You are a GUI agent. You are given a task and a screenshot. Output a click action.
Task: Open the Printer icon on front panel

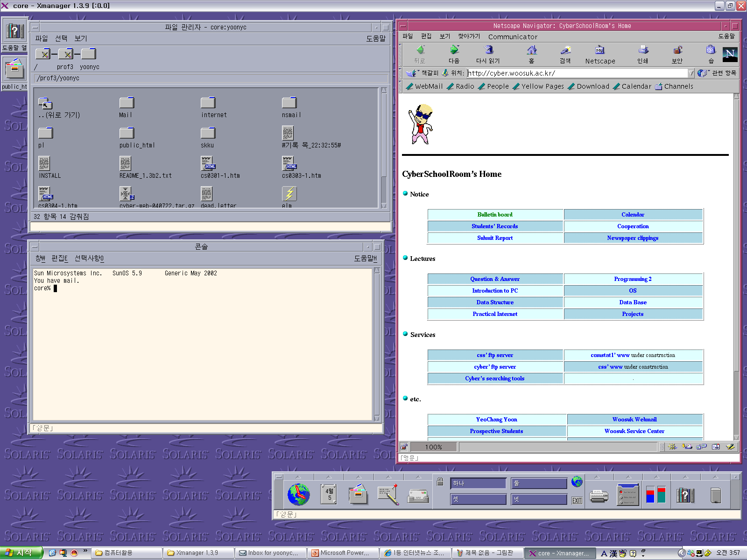point(599,496)
